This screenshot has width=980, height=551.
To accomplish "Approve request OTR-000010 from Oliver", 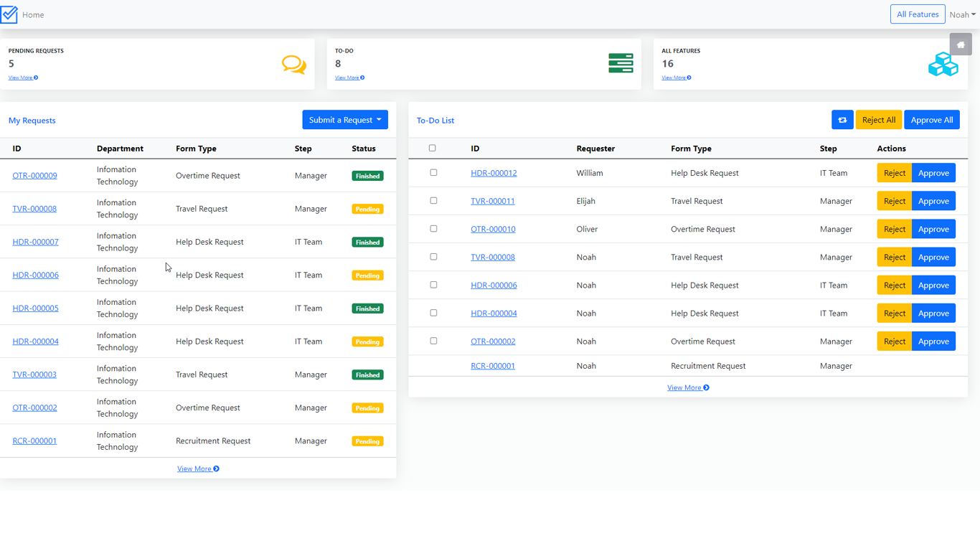I will 933,228.
